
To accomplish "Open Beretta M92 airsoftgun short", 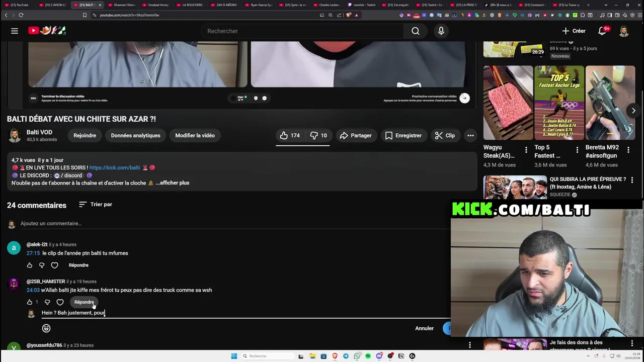I will coord(610,103).
